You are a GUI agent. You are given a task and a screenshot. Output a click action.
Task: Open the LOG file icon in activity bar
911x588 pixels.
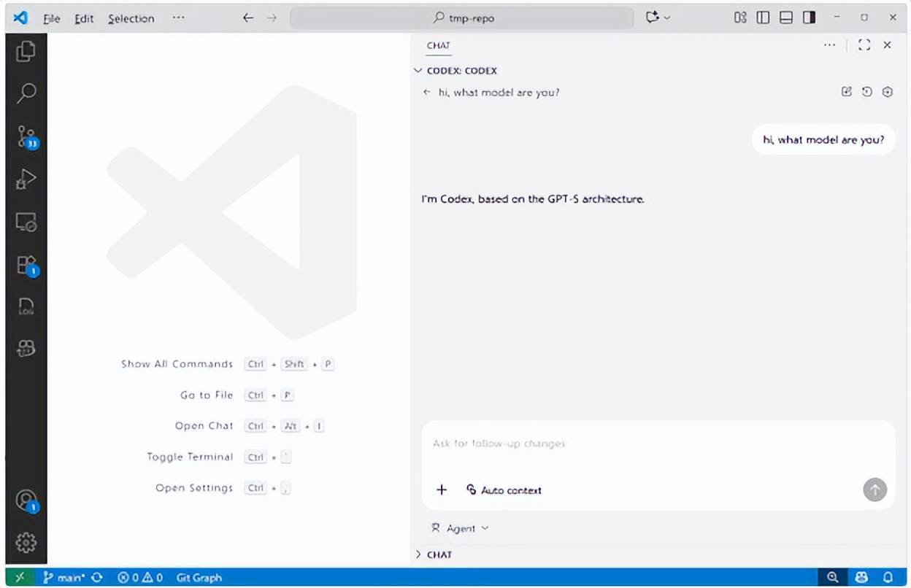click(x=26, y=306)
